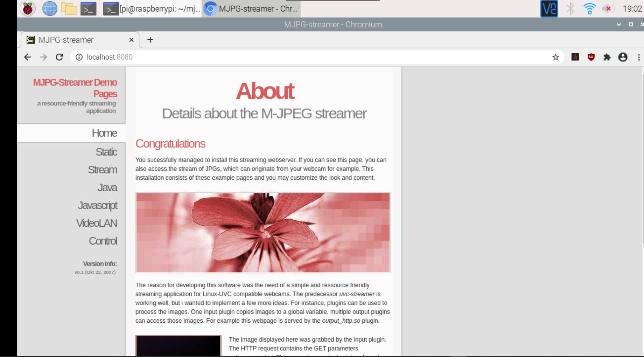This screenshot has width=644, height=357.
Task: Open the VNC server status panel
Action: tap(549, 8)
